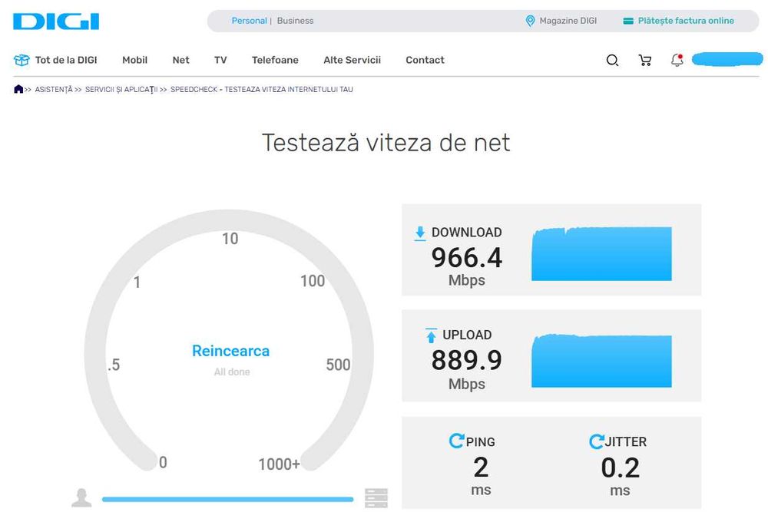Click the download arrow icon
768x532 pixels.
[420, 233]
